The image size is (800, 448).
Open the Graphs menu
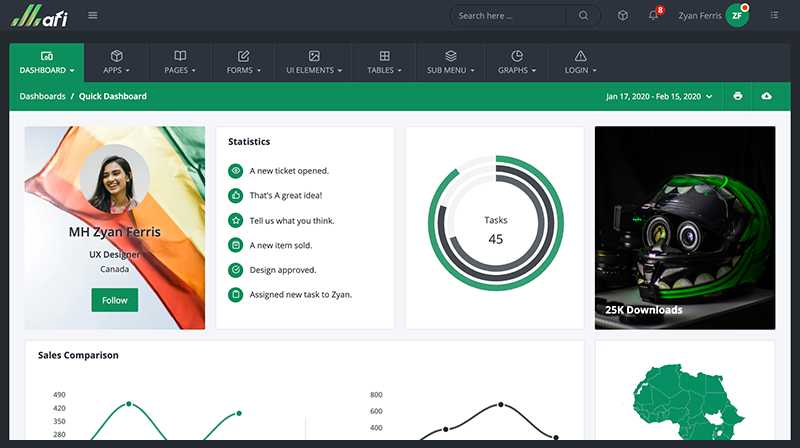point(517,62)
